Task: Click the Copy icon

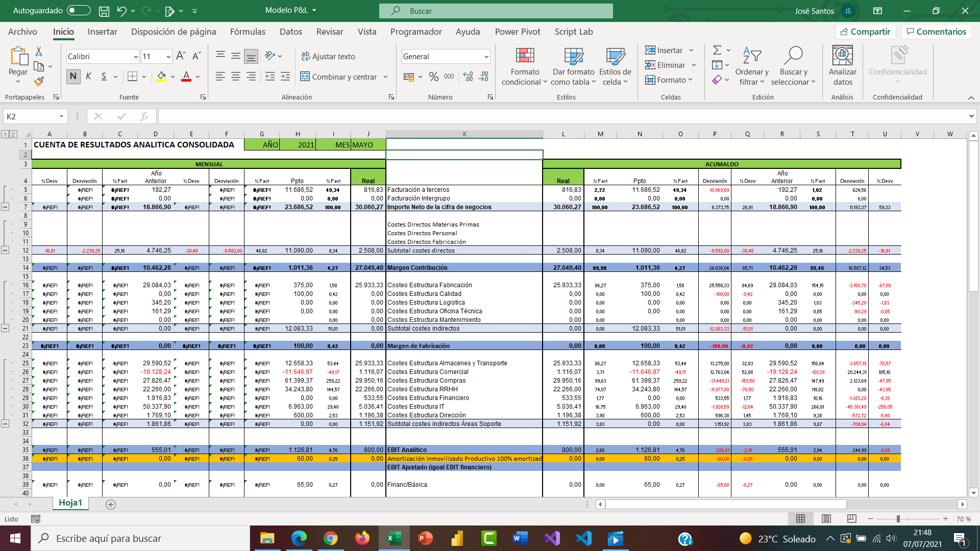Action: [39, 66]
